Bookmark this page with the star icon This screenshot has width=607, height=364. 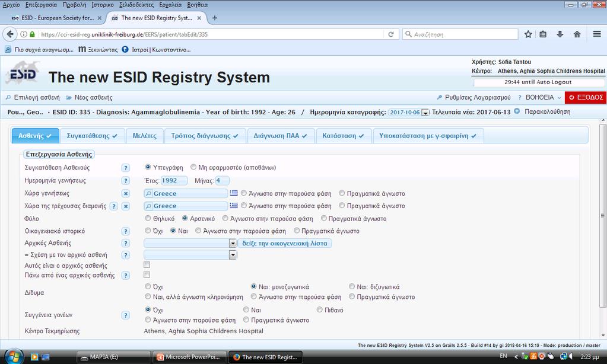(528, 34)
